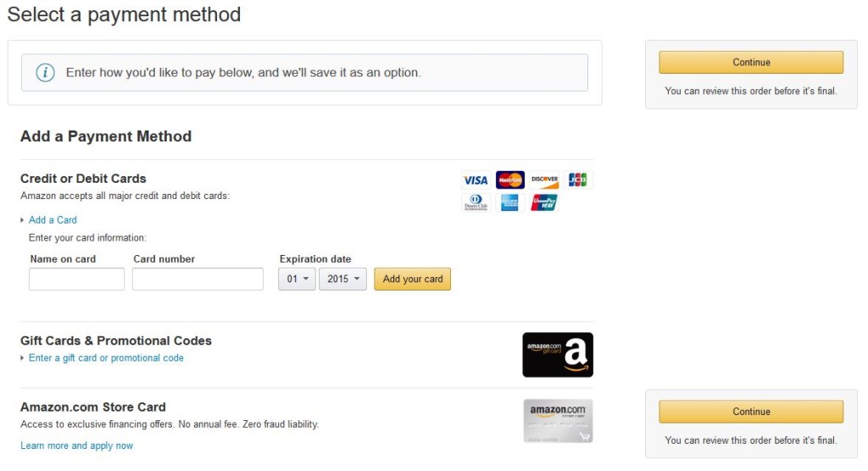Expand Enter a gift card or promotional code

[x=106, y=358]
